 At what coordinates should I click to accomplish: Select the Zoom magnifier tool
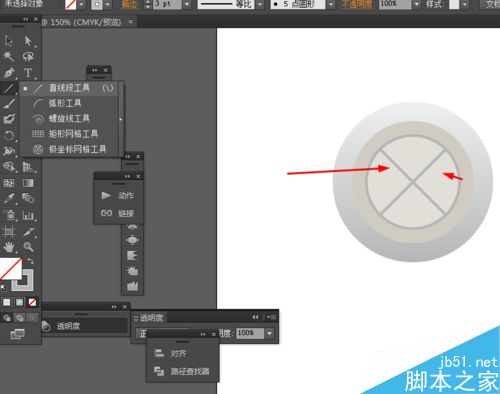tap(28, 247)
